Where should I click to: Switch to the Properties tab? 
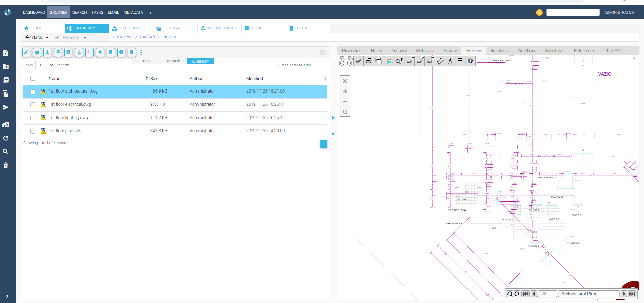pyautogui.click(x=352, y=51)
